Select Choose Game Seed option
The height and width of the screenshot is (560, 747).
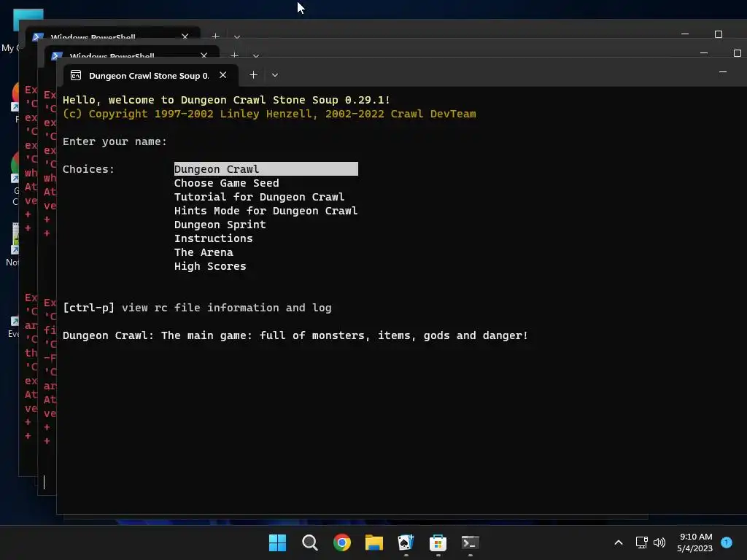(x=226, y=183)
